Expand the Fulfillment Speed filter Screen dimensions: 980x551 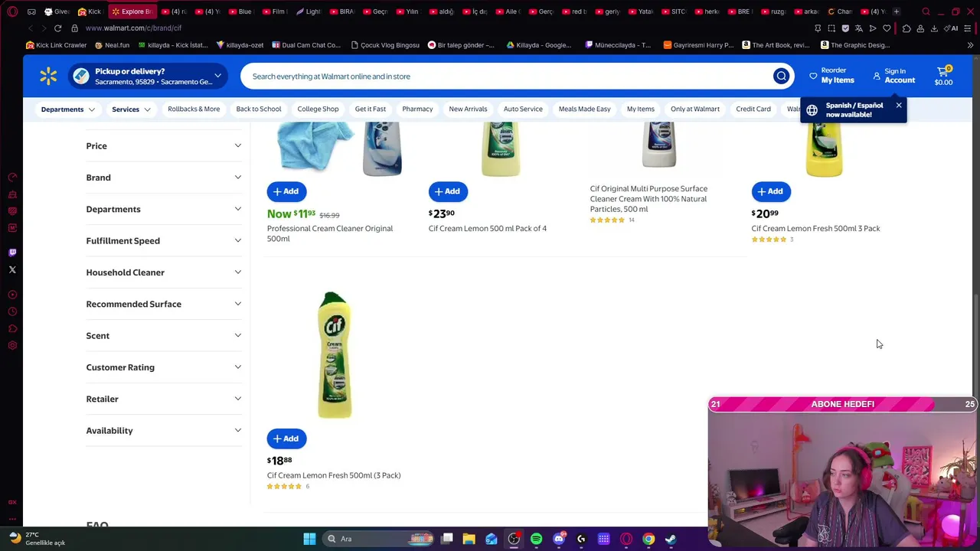[x=164, y=240]
